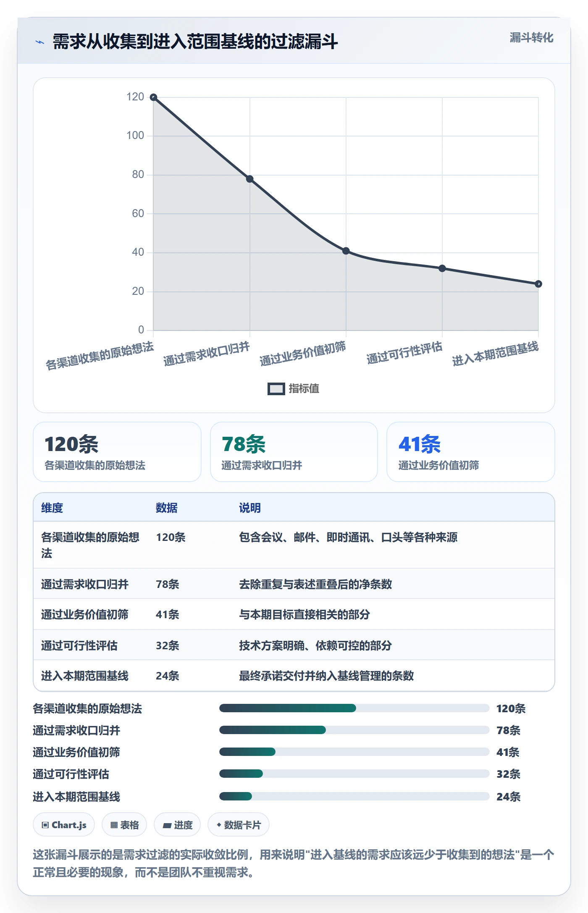Click the chart data point at 120
This screenshot has height=913, width=588.
click(154, 97)
